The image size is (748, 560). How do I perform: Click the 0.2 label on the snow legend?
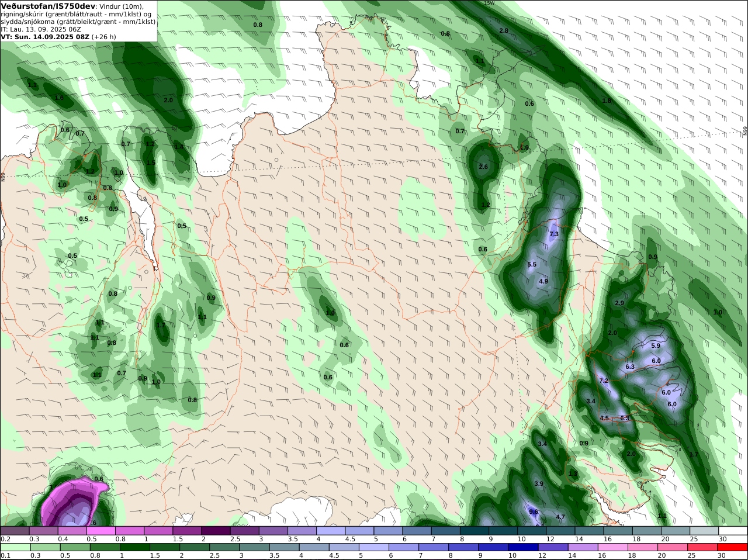[x=5, y=539]
